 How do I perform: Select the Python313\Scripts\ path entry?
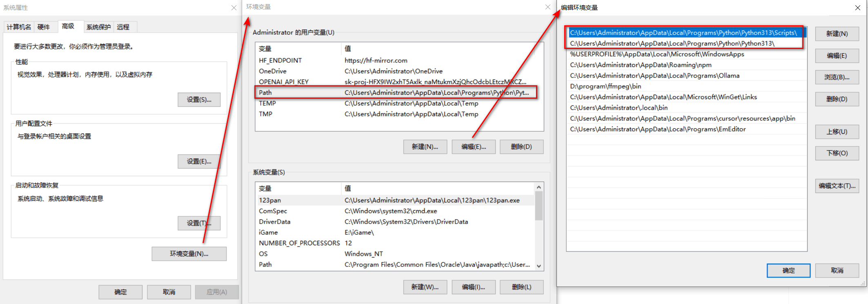[683, 33]
